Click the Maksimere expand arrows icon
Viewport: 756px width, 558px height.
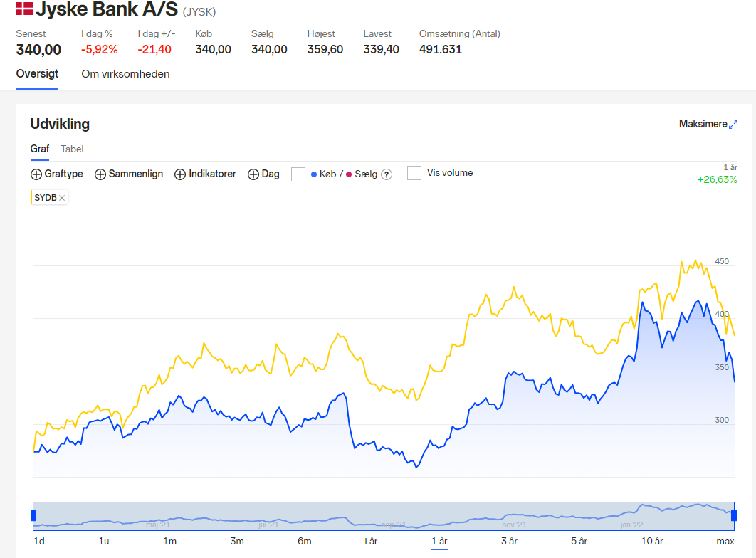coord(733,125)
